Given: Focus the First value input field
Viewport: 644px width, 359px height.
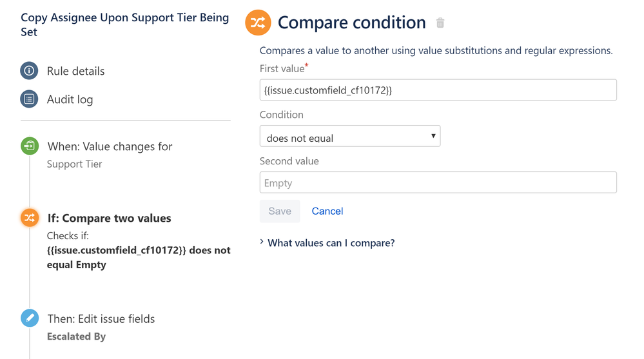Looking at the screenshot, I should 438,90.
